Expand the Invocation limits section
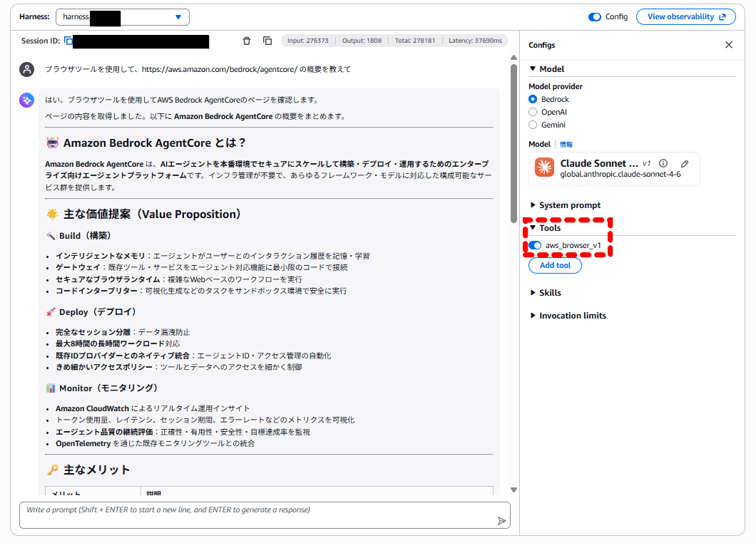The width and height of the screenshot is (756, 543). (x=572, y=316)
